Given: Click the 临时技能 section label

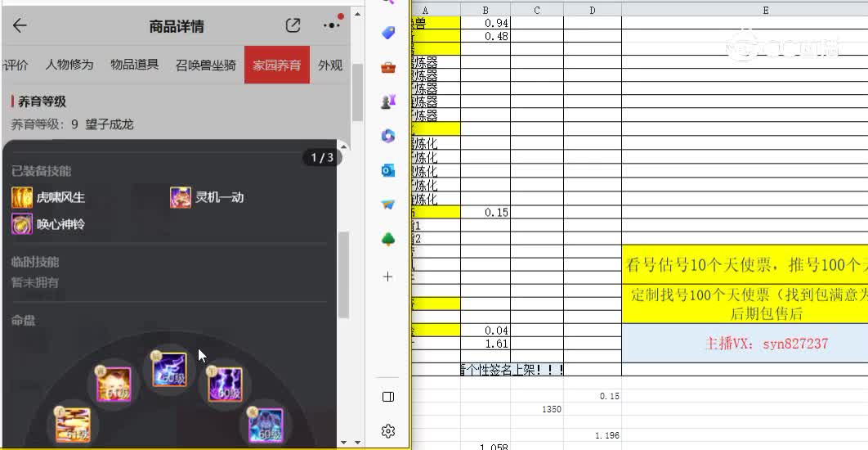Looking at the screenshot, I should tap(35, 262).
